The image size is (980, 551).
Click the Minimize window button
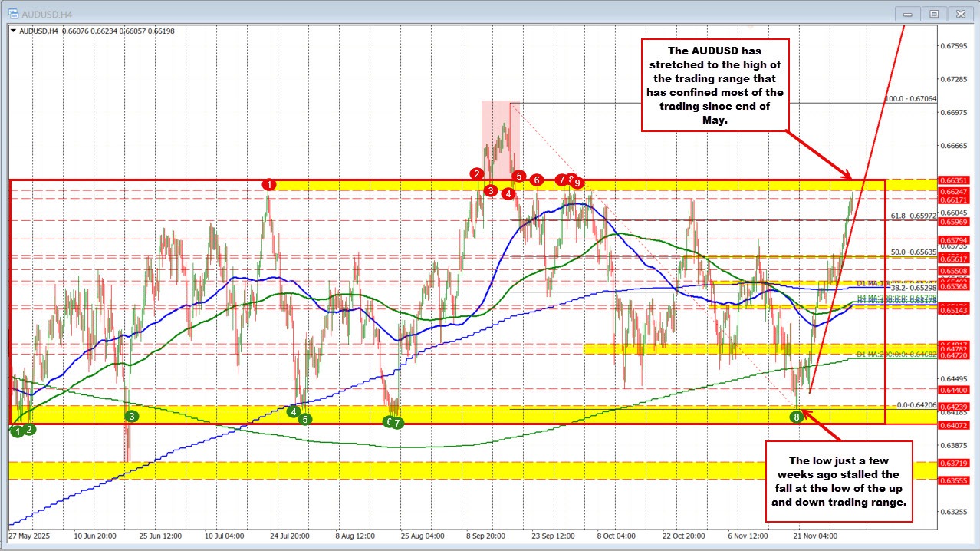coord(906,13)
